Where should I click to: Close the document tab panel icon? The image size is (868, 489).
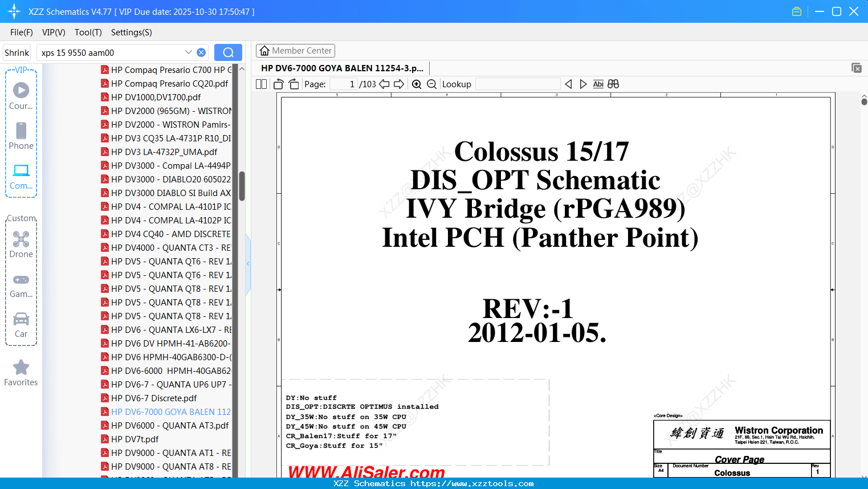point(856,68)
